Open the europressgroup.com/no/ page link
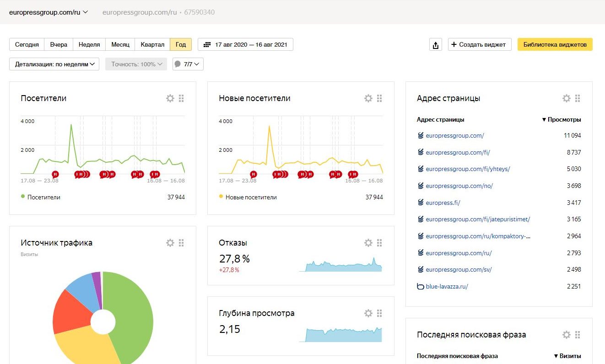The width and height of the screenshot is (605, 364). [x=459, y=186]
